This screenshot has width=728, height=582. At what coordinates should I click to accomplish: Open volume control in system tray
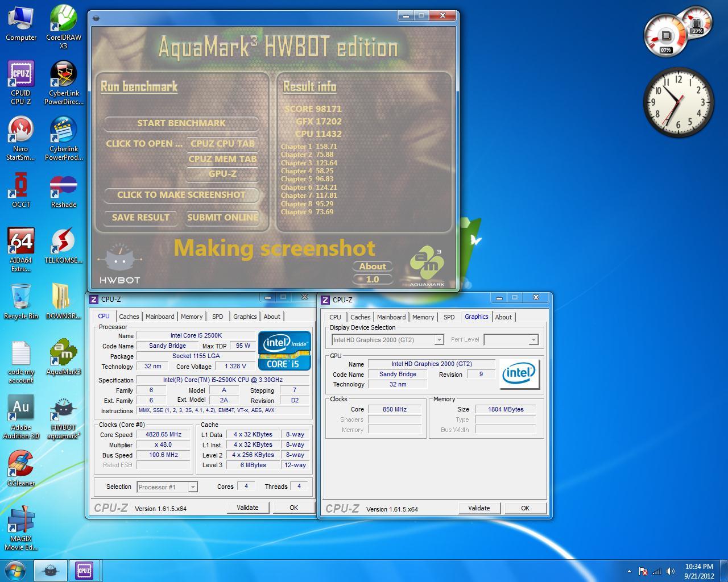click(x=671, y=571)
